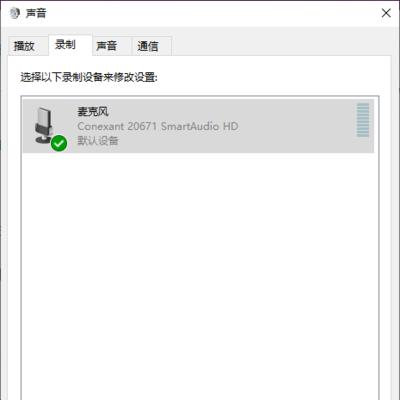Click the empty area below the device list

200,273
